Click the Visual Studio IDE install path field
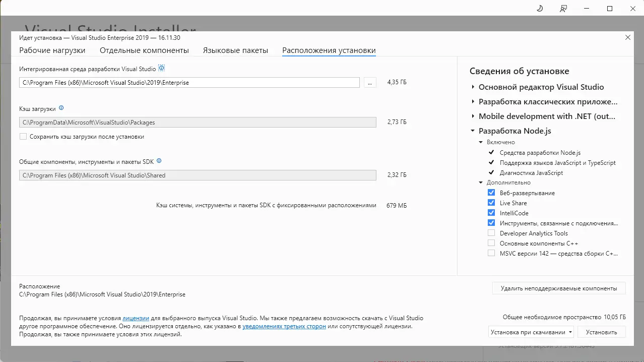This screenshot has height=362, width=644. [189, 83]
